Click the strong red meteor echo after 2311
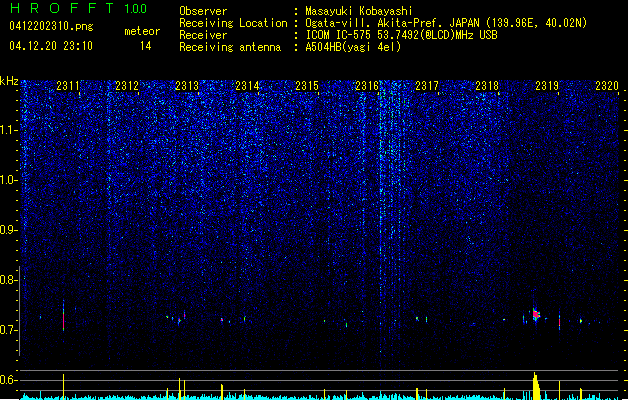Image resolution: width=629 pixels, height=400 pixels. [63, 320]
